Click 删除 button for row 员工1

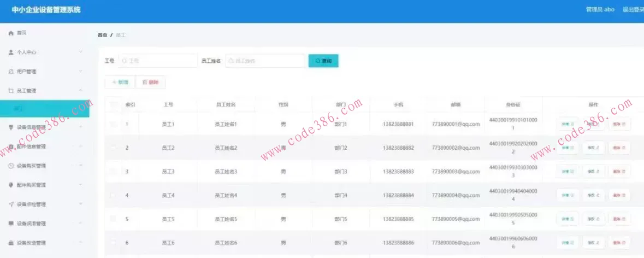pyautogui.click(x=619, y=124)
